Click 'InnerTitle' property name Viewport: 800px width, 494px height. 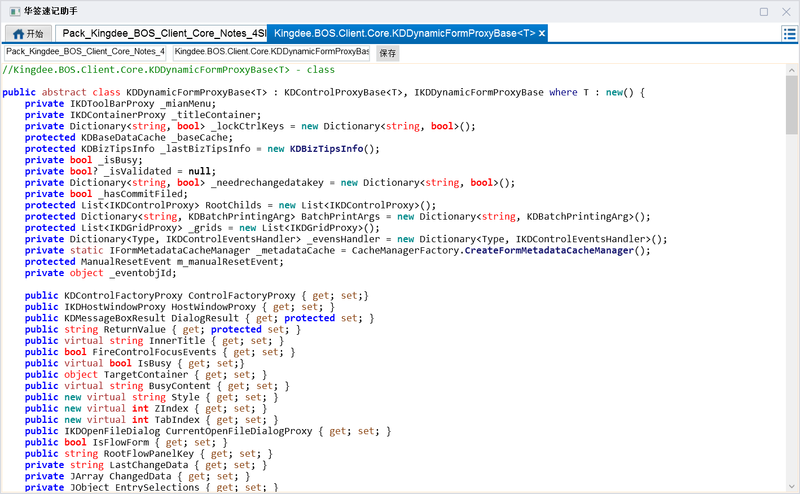177,340
